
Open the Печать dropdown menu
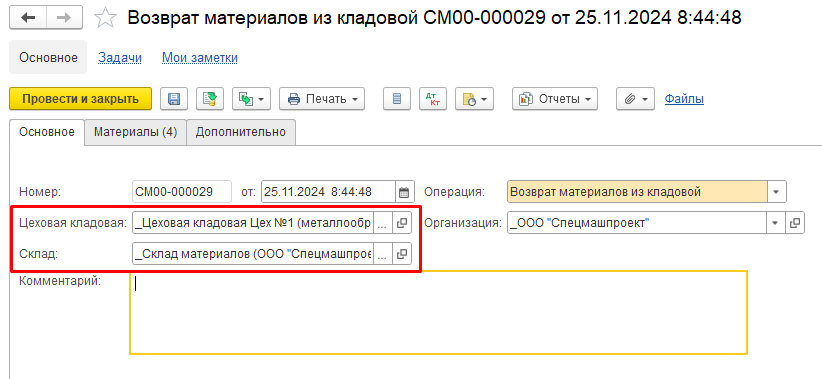322,99
